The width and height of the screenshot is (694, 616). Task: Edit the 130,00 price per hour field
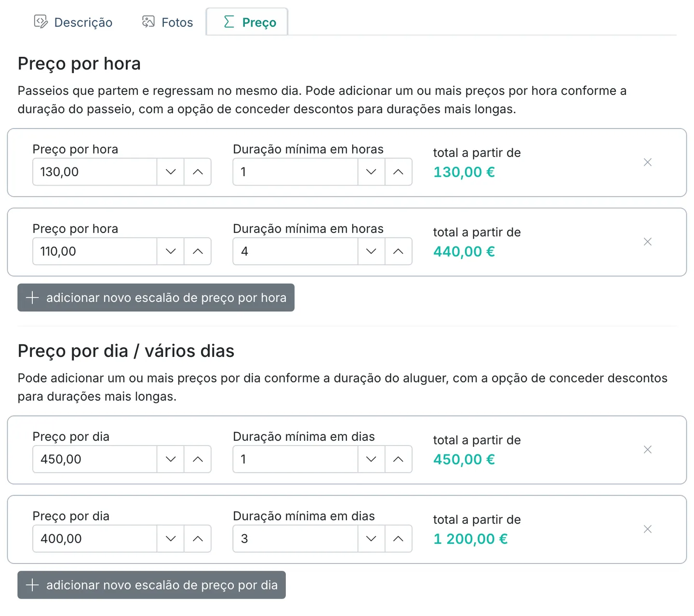[95, 172]
